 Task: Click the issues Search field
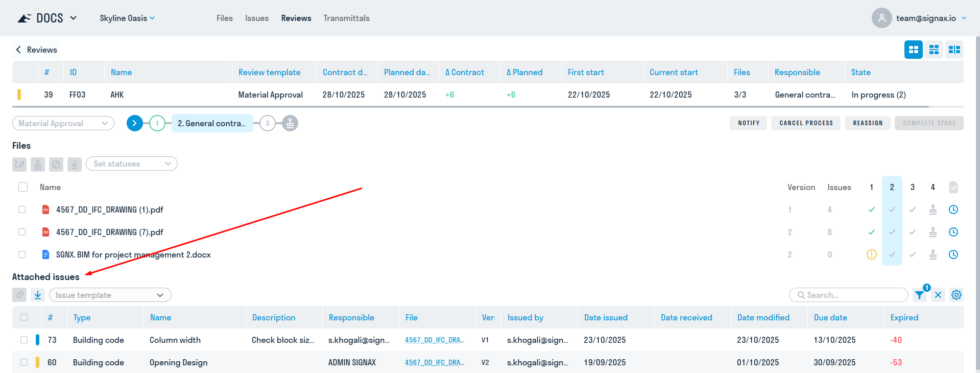pos(849,295)
